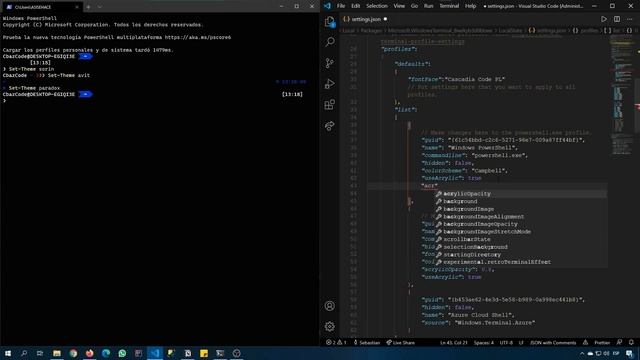Select acrylicOpacity suggestion
The image size is (640, 360).
[x=521, y=194]
